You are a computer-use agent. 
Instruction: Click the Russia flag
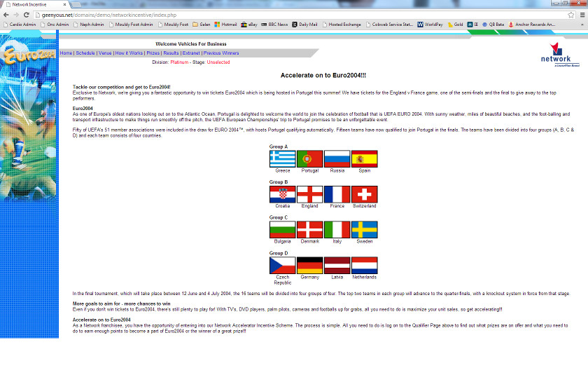337,159
